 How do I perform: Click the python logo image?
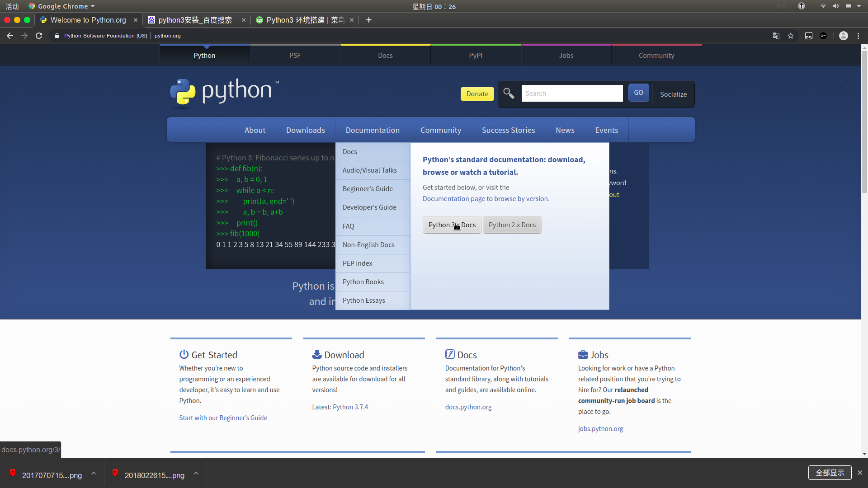pos(224,93)
